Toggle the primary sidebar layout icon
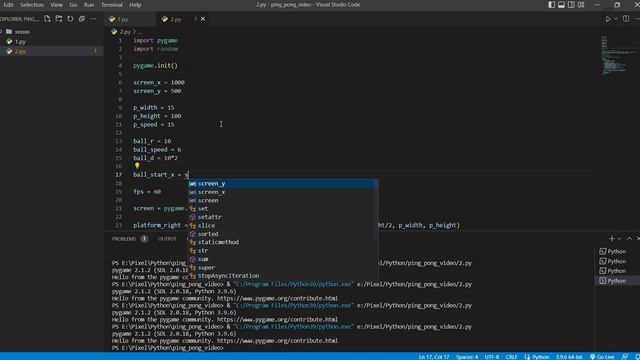This screenshot has height=360, width=640. (x=551, y=5)
